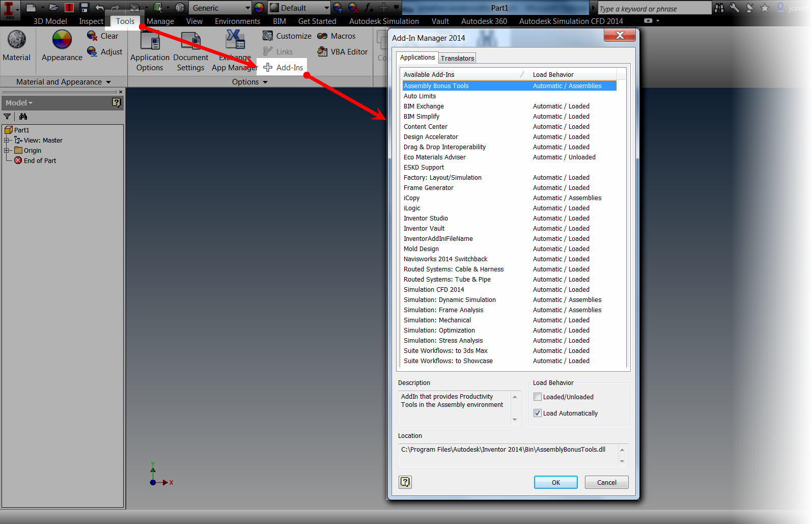This screenshot has height=524, width=812.
Task: Open Exchange App Manager
Action: point(235,51)
